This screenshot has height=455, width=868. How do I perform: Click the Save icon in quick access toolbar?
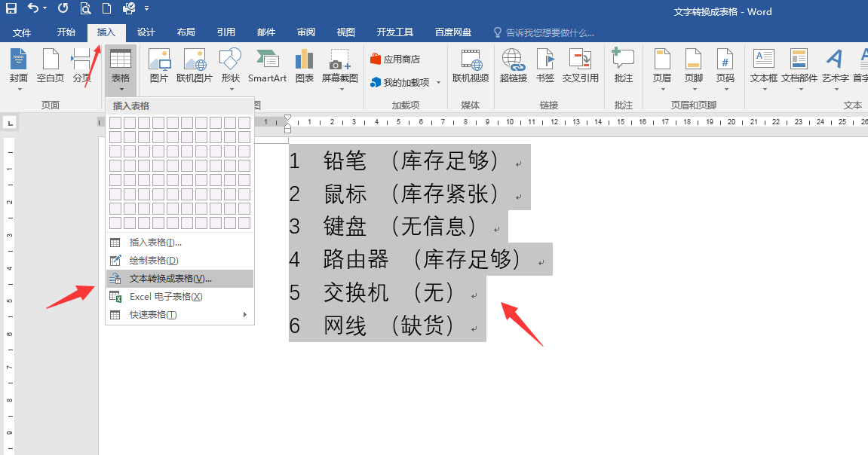[11, 8]
